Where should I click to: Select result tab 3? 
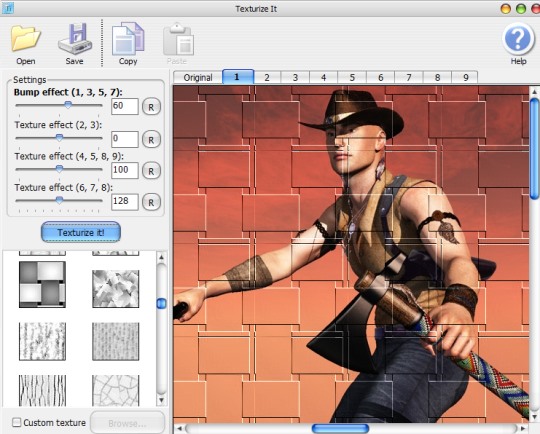click(295, 78)
